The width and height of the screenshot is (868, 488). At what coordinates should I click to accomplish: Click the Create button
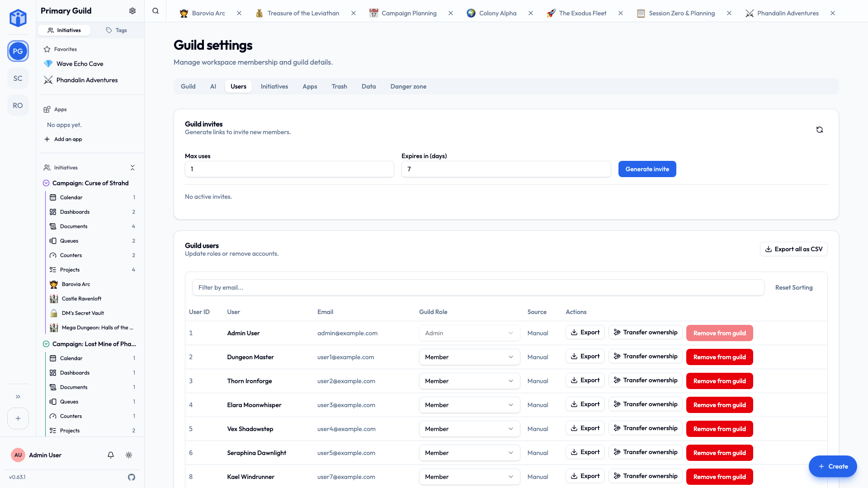point(832,466)
